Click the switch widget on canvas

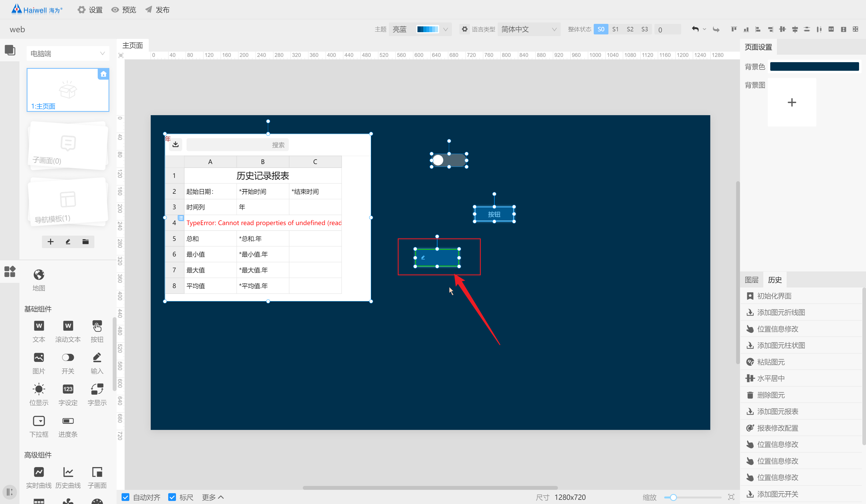point(449,160)
